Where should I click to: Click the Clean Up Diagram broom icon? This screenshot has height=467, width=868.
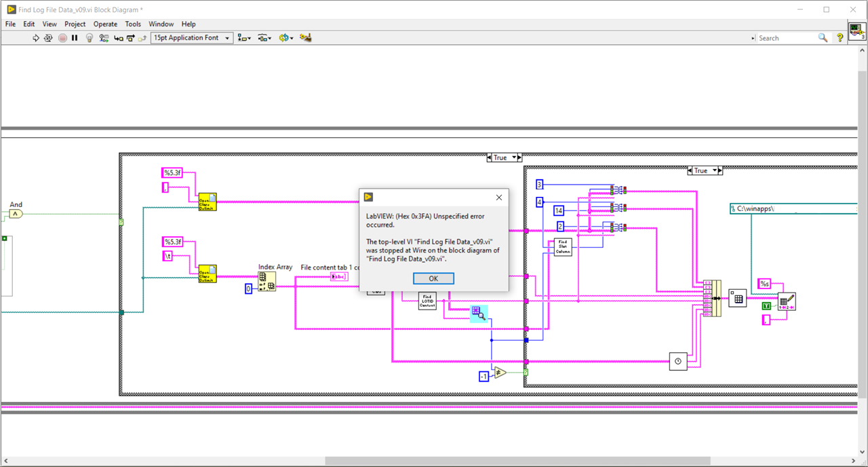(x=305, y=38)
